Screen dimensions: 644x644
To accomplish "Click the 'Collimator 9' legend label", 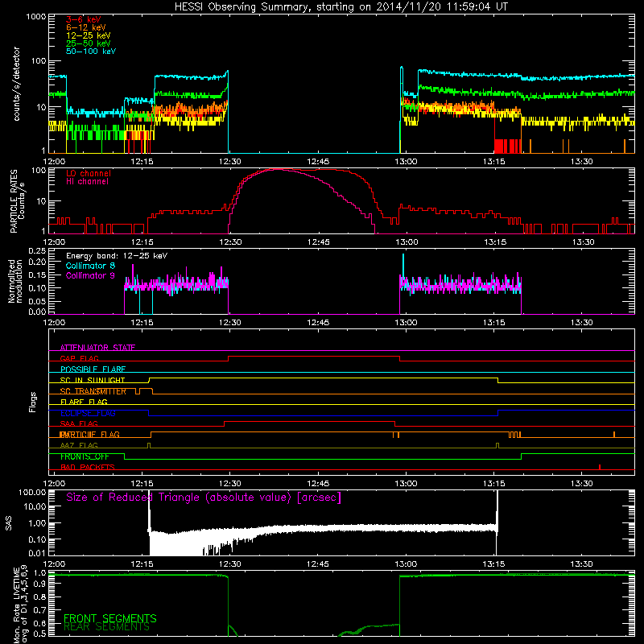I will [x=90, y=275].
